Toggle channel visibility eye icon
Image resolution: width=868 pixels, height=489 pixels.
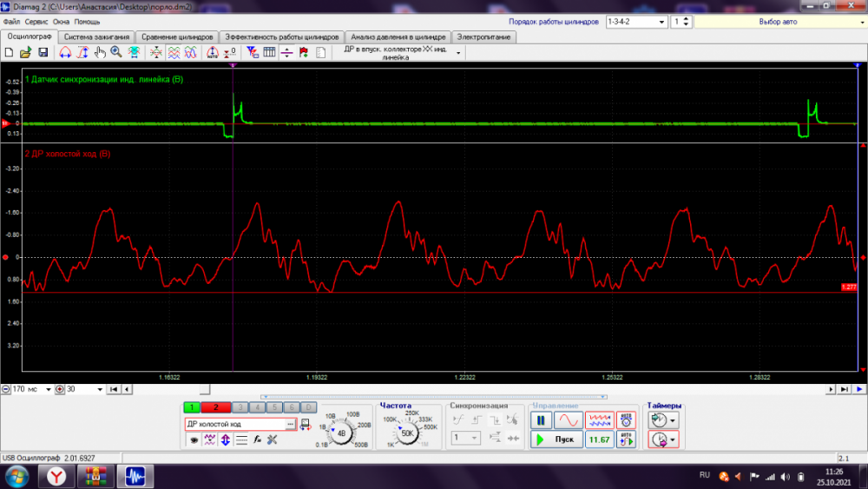pyautogui.click(x=194, y=439)
